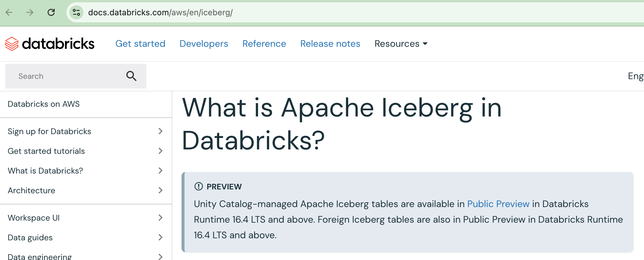Expand What is Databricks? chevron
644x260 pixels.
pos(160,171)
